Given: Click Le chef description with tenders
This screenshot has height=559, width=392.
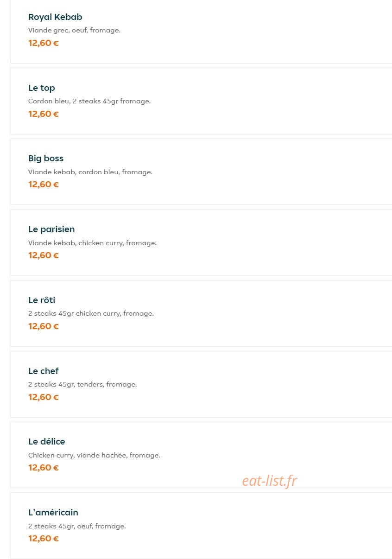Looking at the screenshot, I should tap(82, 384).
